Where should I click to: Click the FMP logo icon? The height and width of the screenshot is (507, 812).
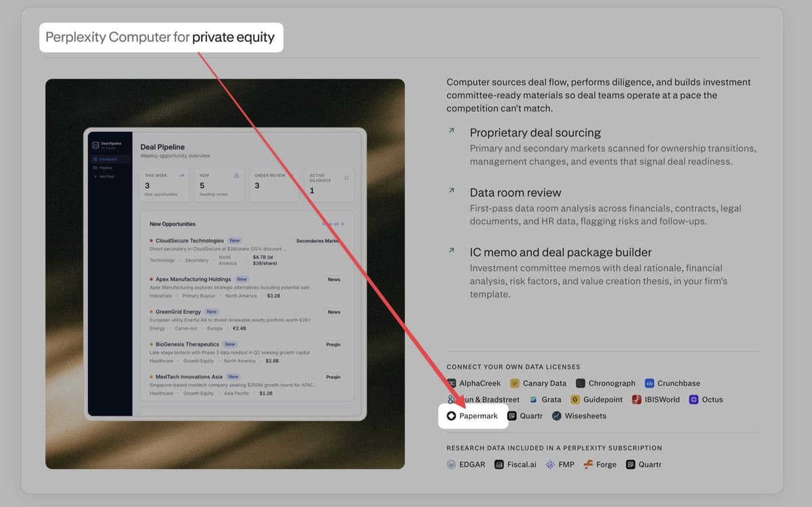(551, 464)
